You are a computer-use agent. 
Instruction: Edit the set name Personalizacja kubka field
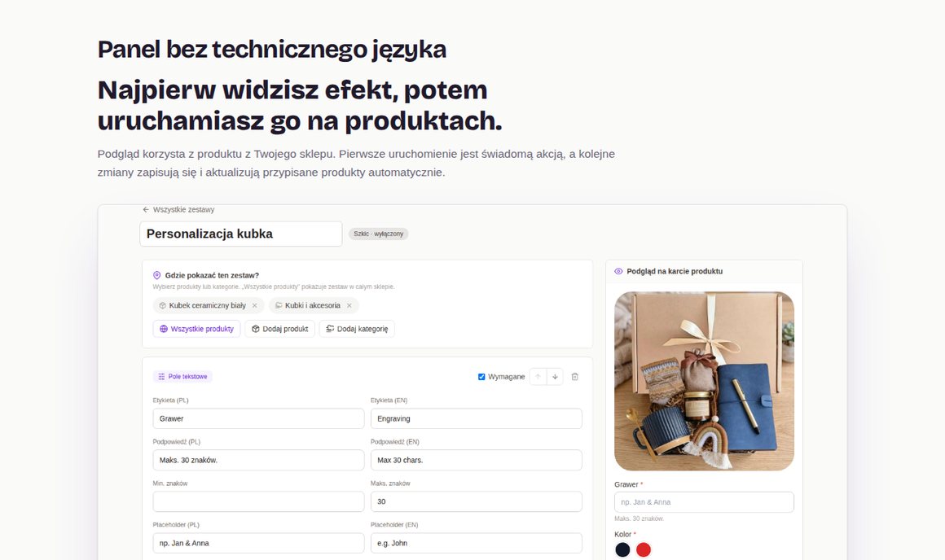click(x=241, y=234)
